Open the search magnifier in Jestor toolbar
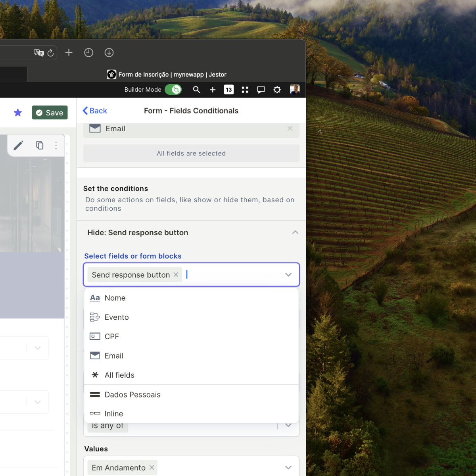The height and width of the screenshot is (476, 476). point(196,90)
